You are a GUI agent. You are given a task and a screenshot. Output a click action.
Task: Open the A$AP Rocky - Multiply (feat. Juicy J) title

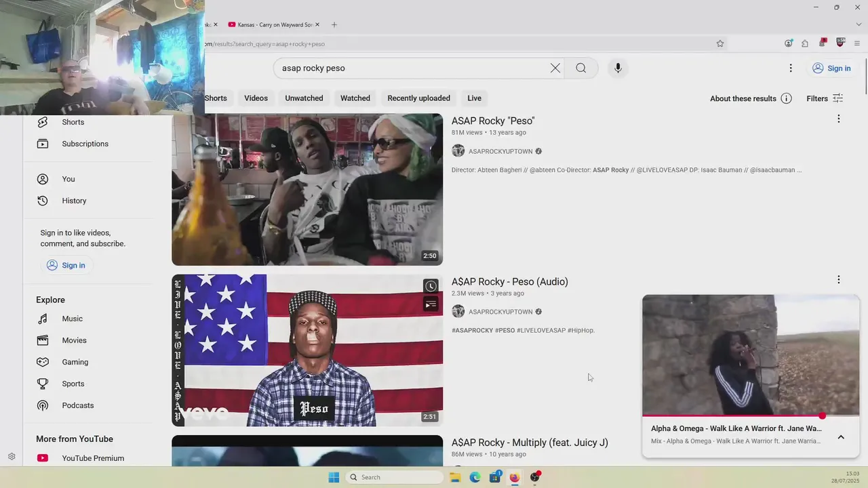pos(530,443)
